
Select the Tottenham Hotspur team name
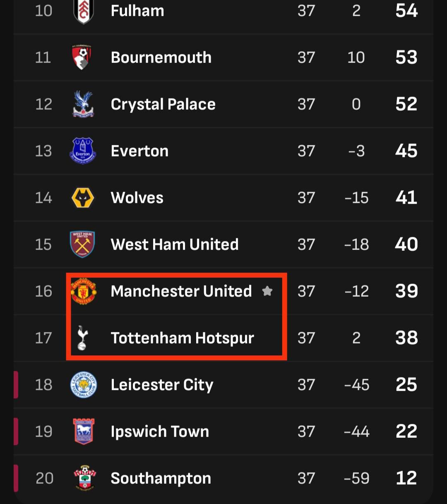[183, 338]
